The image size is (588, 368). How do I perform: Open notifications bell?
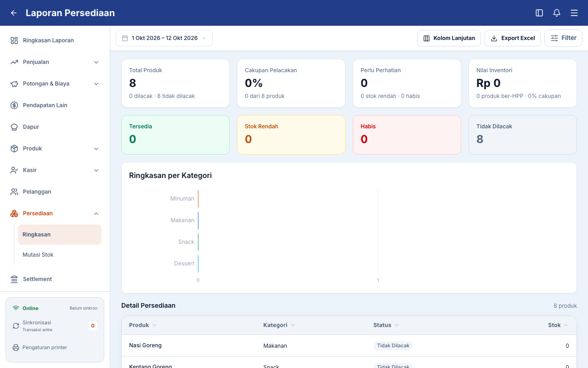[x=557, y=13]
